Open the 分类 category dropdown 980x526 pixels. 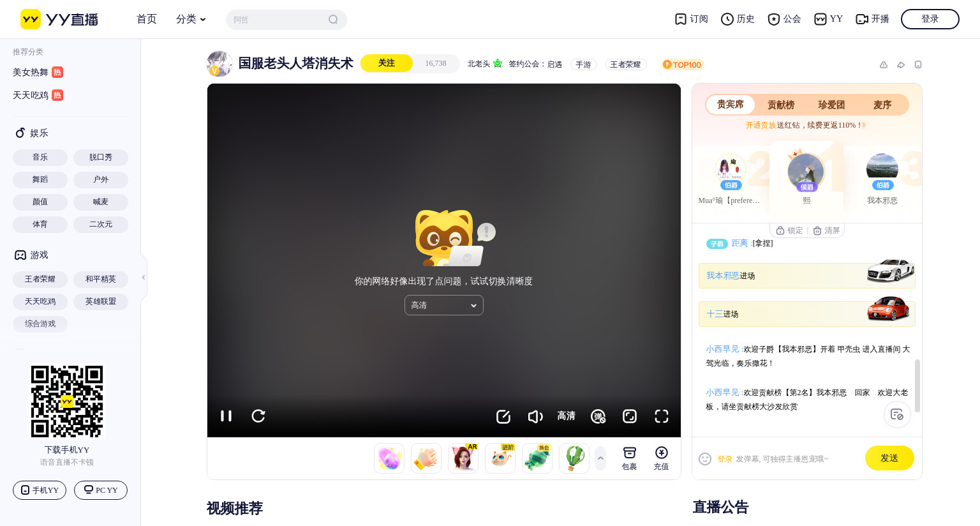(191, 19)
